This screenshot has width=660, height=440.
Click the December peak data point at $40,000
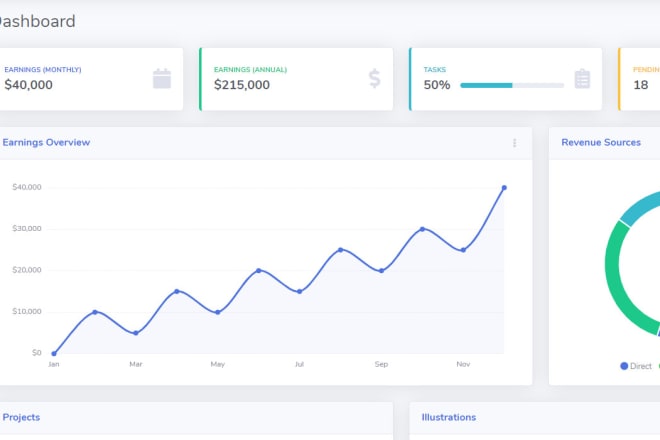pyautogui.click(x=504, y=188)
